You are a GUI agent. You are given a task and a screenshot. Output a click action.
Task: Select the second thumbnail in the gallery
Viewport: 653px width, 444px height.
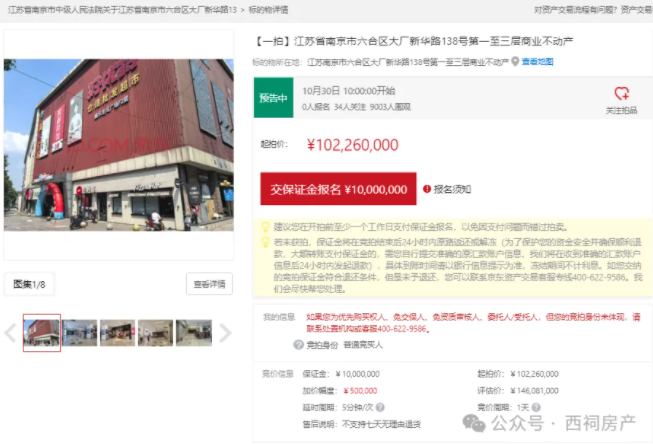80,333
